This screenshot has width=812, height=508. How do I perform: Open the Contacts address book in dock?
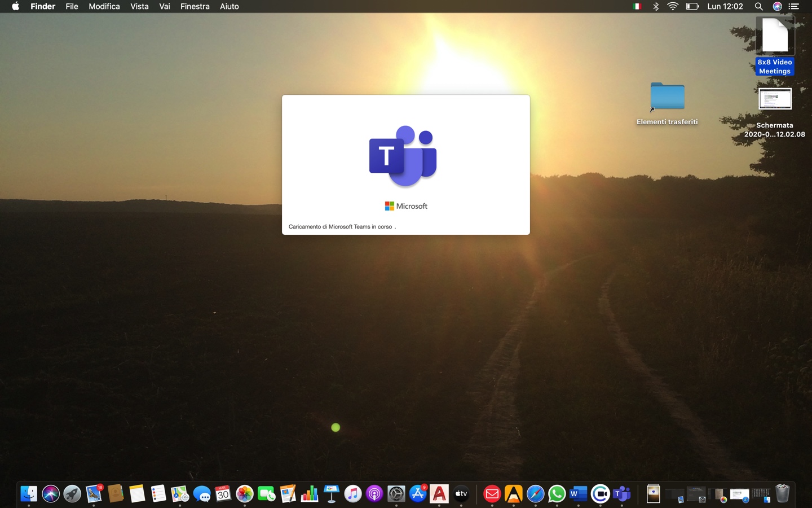coord(116,494)
